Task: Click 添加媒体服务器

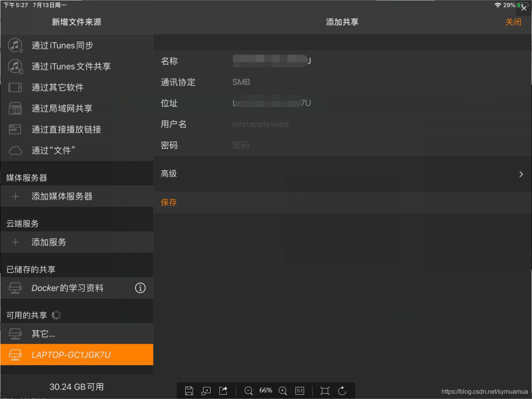Action: coord(77,196)
